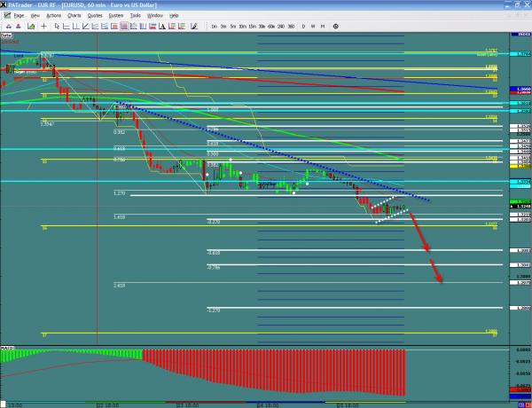Screen dimensions: 532x408
Task: Click the clock icon in toolbar
Action: point(336,27)
